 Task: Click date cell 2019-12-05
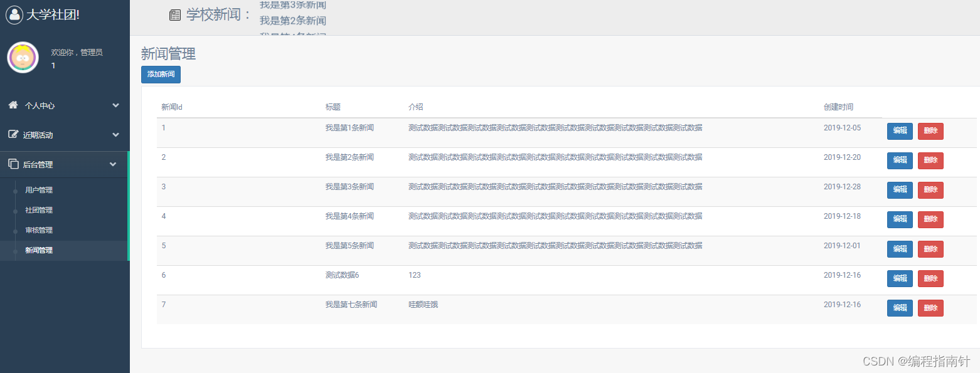843,128
